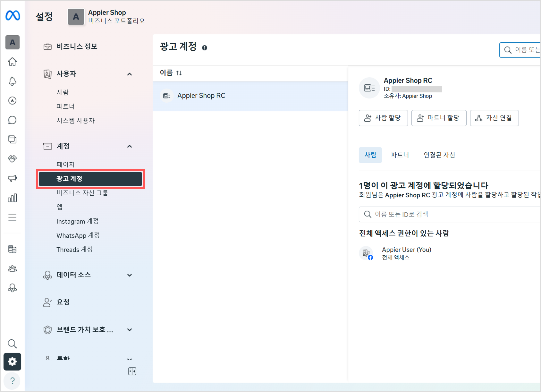Open the content pages icon in rail
Screen dimensions: 541x392
coord(12,140)
